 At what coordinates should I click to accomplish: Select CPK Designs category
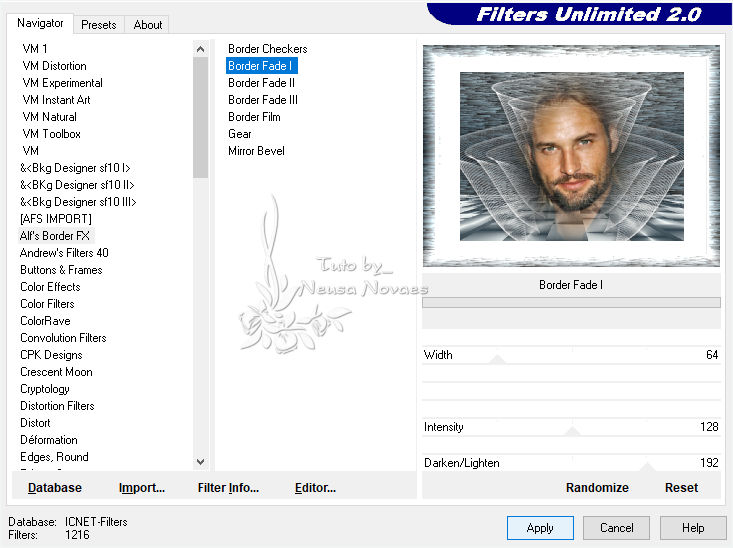click(x=51, y=355)
